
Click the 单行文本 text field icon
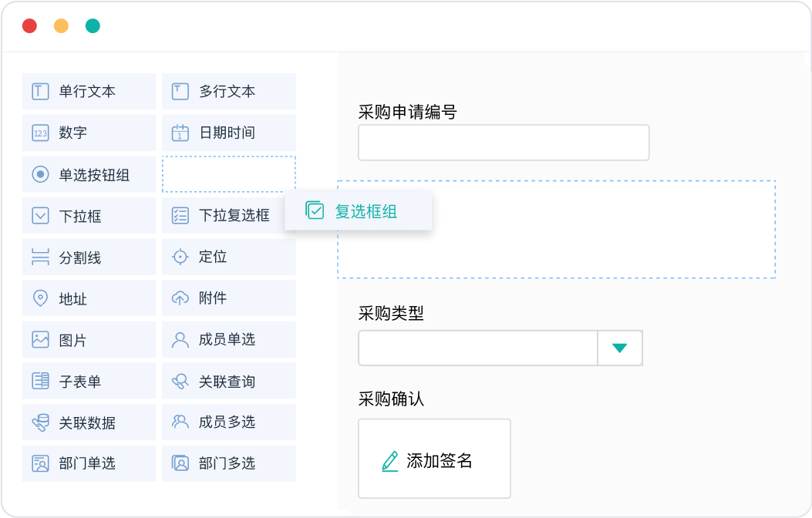40,92
